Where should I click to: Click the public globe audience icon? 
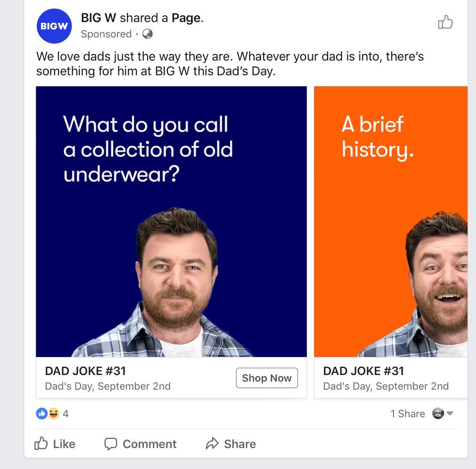pyautogui.click(x=148, y=34)
